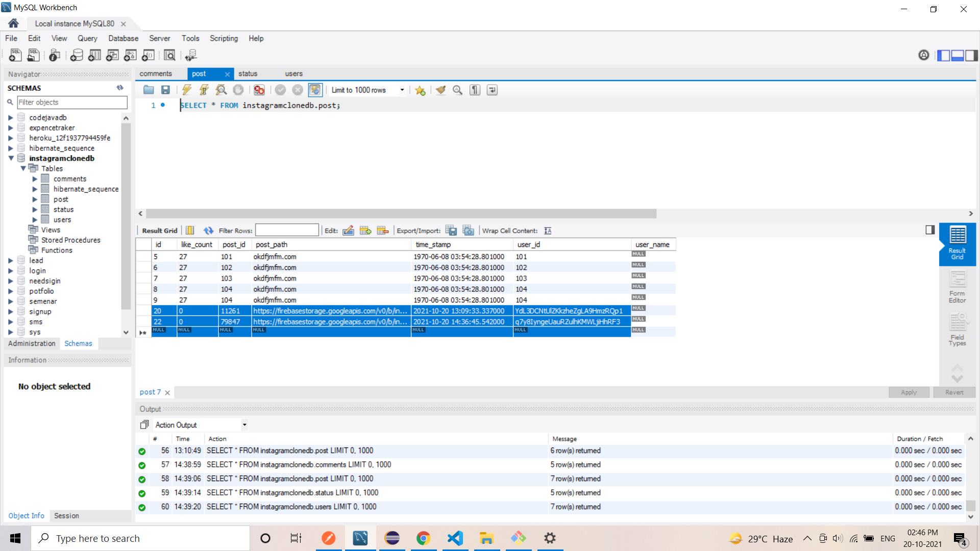Open the Action Output dropdown
980x551 pixels.
click(244, 425)
